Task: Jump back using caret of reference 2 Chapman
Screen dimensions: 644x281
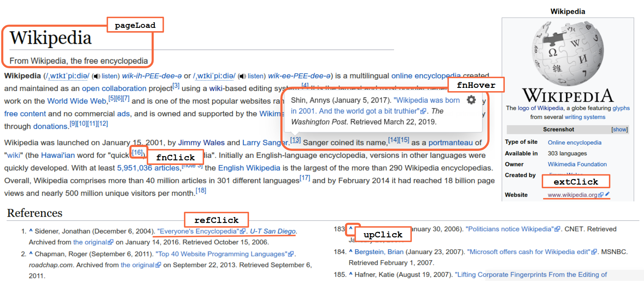Action: click(x=31, y=254)
